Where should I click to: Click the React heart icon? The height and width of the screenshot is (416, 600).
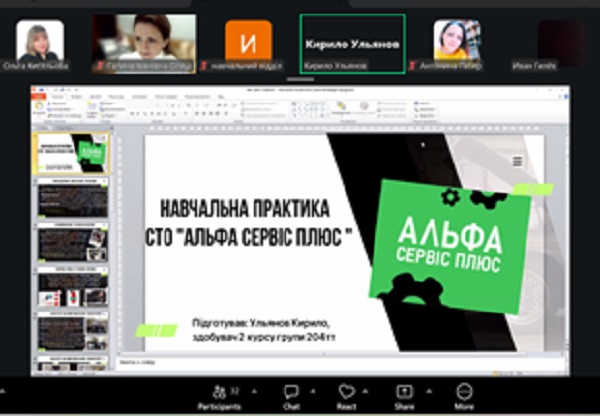tap(347, 393)
